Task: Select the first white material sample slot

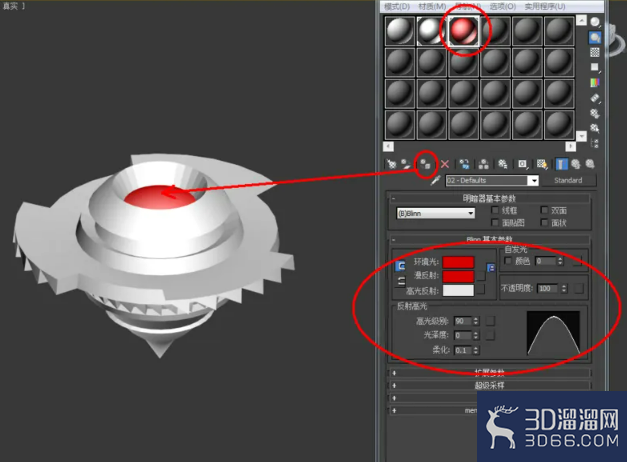Action: click(x=400, y=31)
